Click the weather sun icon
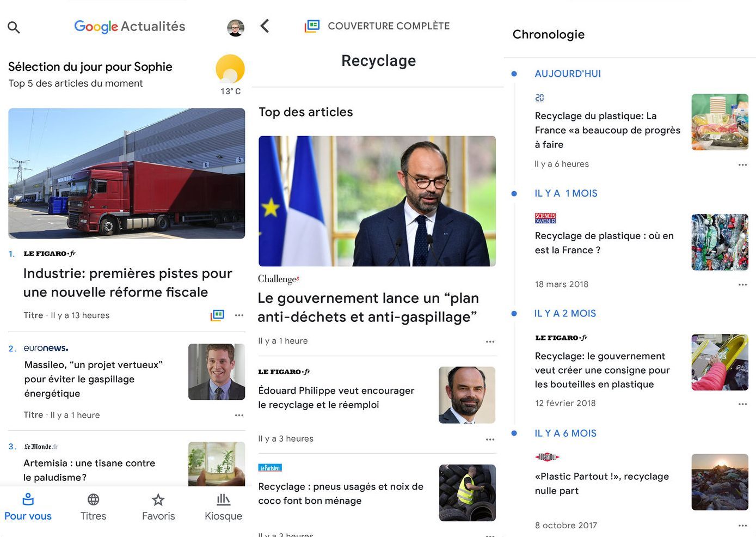Viewport: 756px width, 537px height. 230,69
